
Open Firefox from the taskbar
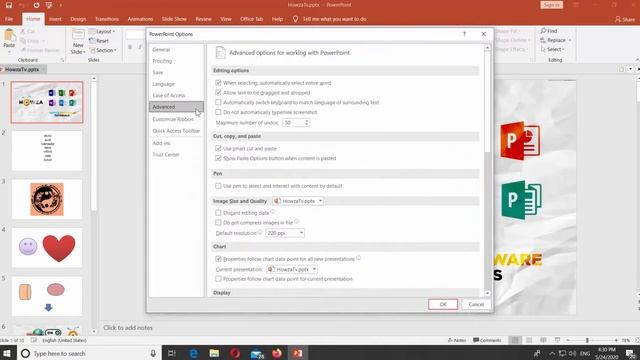(x=277, y=353)
